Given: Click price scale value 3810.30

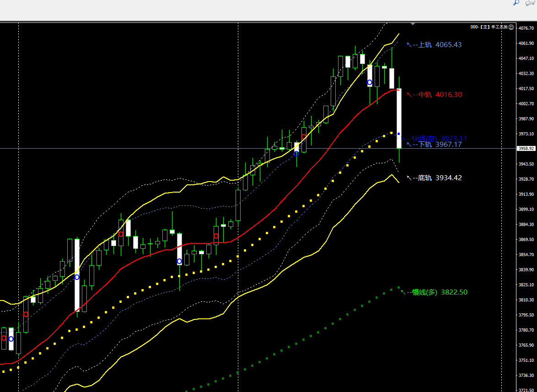Looking at the screenshot, I should (526, 300).
